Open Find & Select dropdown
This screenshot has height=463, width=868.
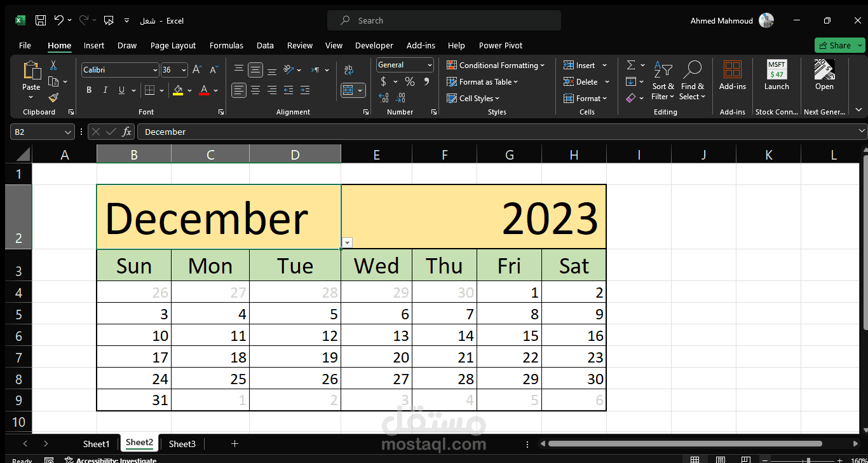[x=692, y=80]
